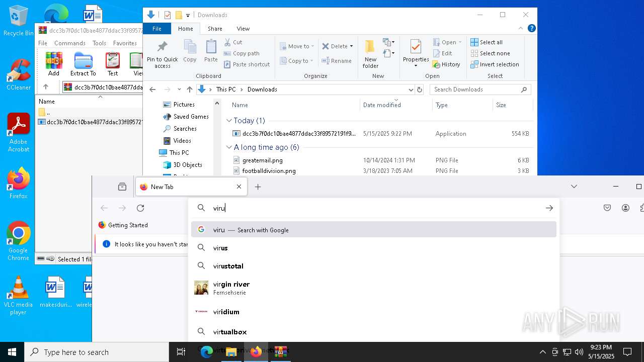Viewport: 644px width, 362px height.
Task: Select virustotal search suggestion
Action: tap(374, 266)
